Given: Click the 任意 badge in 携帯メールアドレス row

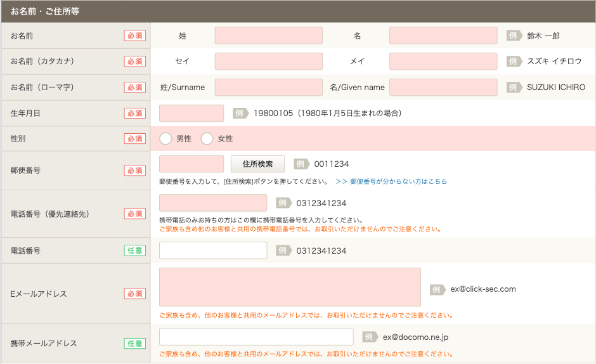Looking at the screenshot, I should (135, 344).
